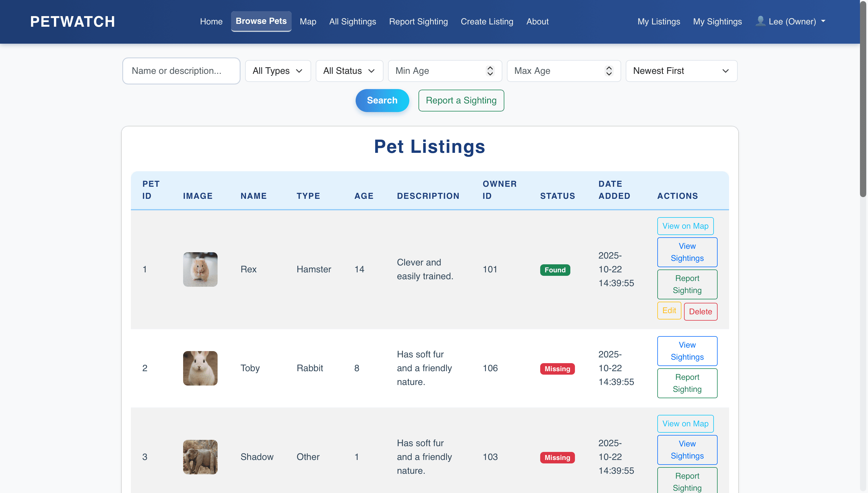The height and width of the screenshot is (493, 868).
Task: Click the Report a Sighting button
Action: click(461, 100)
